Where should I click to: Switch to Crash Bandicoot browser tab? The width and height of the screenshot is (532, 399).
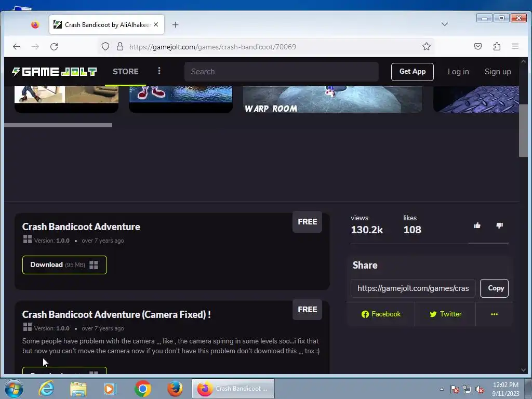[107, 24]
